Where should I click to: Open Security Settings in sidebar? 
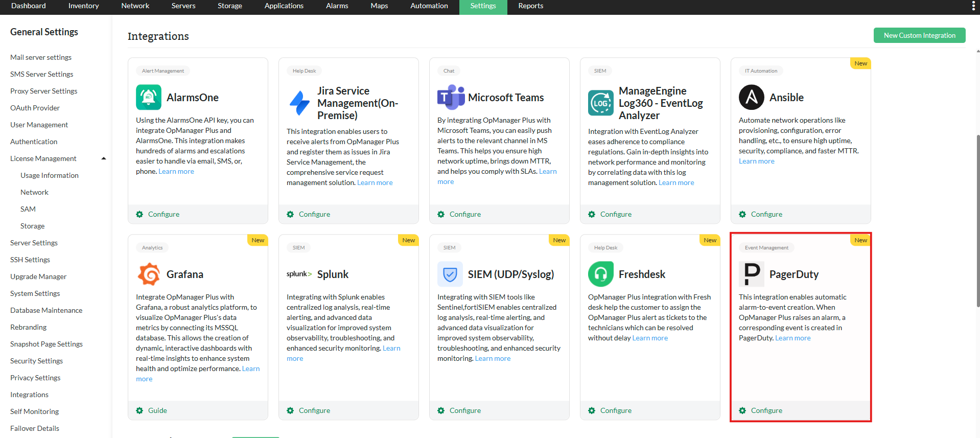[x=36, y=361]
